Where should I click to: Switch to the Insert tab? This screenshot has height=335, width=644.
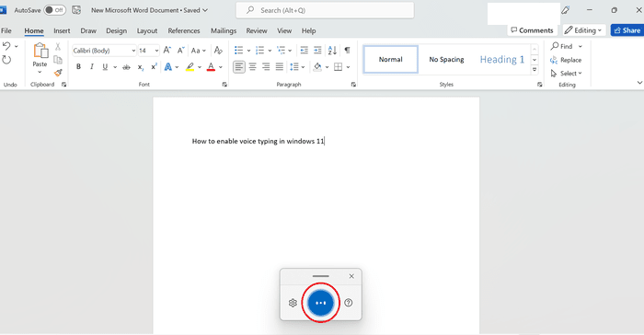click(x=62, y=30)
